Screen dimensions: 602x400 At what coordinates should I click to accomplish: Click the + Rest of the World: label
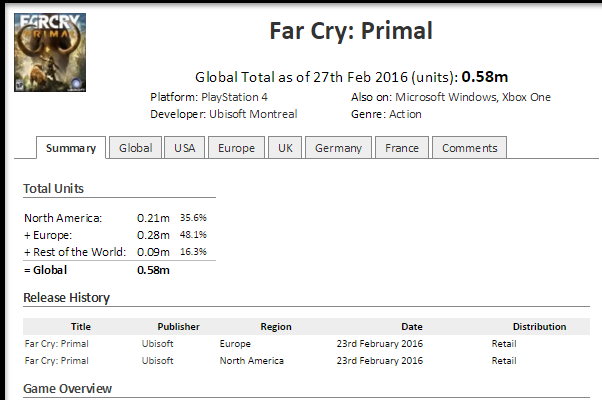coord(75,252)
